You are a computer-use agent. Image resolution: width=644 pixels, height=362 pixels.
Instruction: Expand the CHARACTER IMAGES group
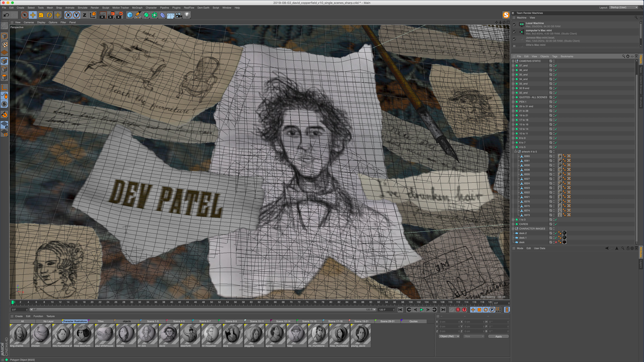pos(513,228)
